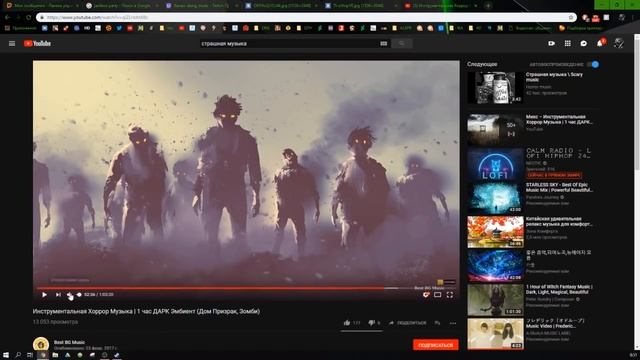Enter fullscreen mode

click(x=450, y=295)
